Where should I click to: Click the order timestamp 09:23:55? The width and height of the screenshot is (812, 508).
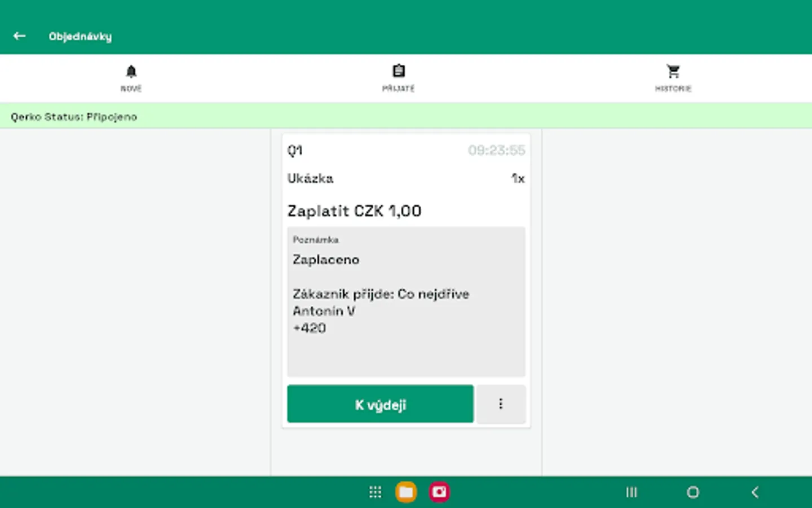[x=497, y=150]
